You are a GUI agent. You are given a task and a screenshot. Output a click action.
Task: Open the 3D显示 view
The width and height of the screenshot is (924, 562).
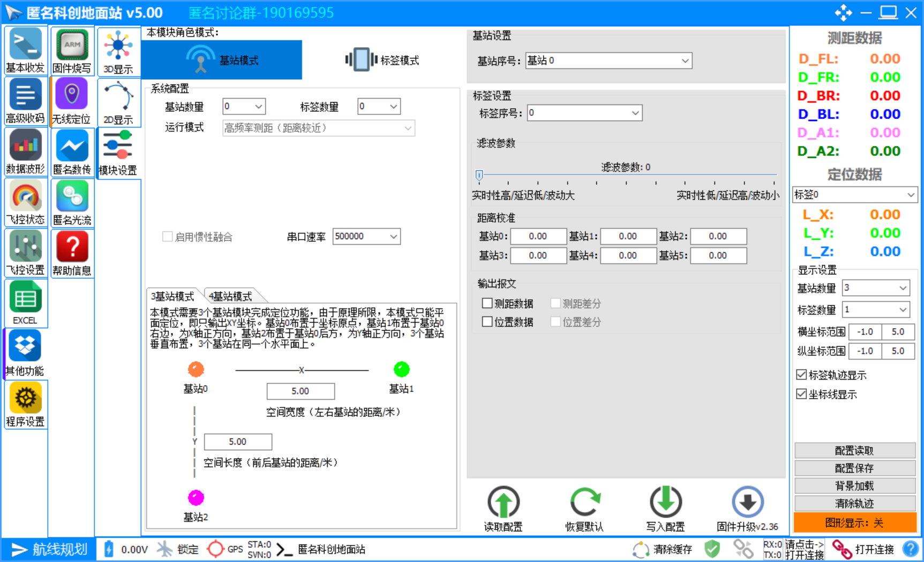click(x=118, y=51)
